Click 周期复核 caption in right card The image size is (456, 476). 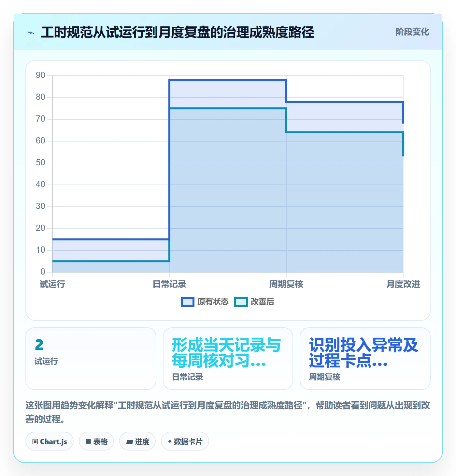click(325, 377)
